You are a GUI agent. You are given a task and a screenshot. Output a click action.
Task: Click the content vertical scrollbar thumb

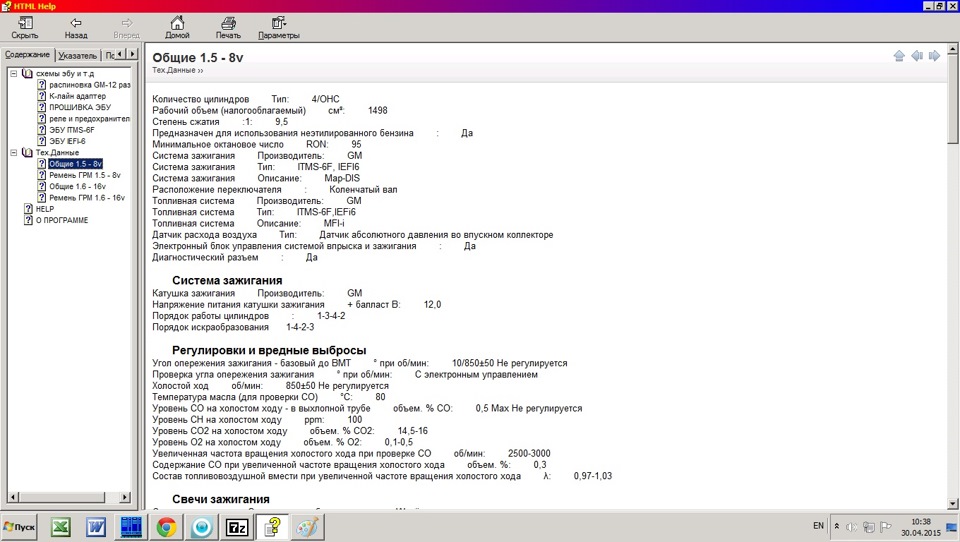[953, 99]
